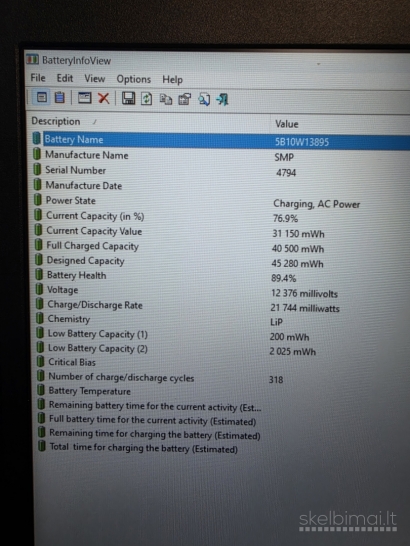This screenshot has height=546, width=410.
Task: Click the SMP manufacturer value
Action: (284, 157)
